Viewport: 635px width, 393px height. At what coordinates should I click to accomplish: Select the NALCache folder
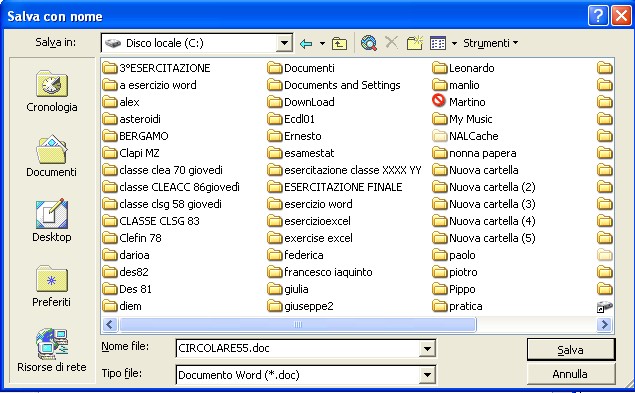[465, 136]
